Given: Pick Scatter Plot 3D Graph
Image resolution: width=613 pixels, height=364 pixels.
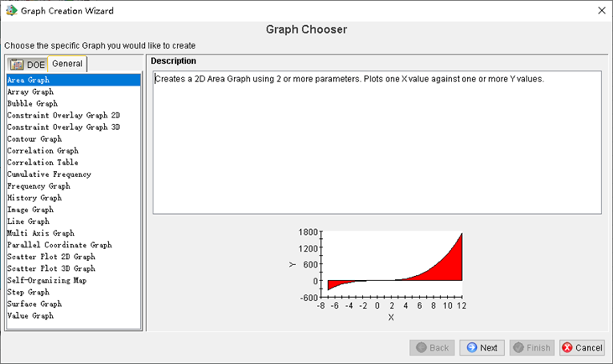Looking at the screenshot, I should pyautogui.click(x=50, y=268).
